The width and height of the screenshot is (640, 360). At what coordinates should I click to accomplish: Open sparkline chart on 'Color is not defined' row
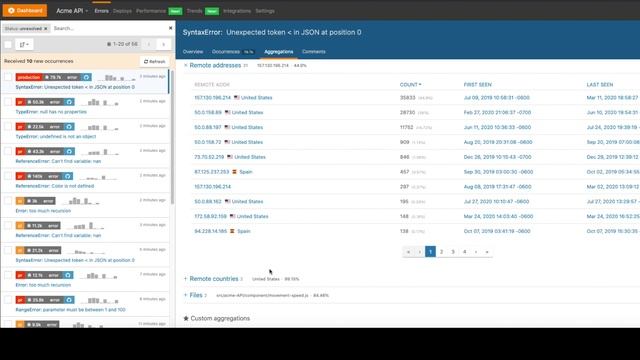click(98, 177)
